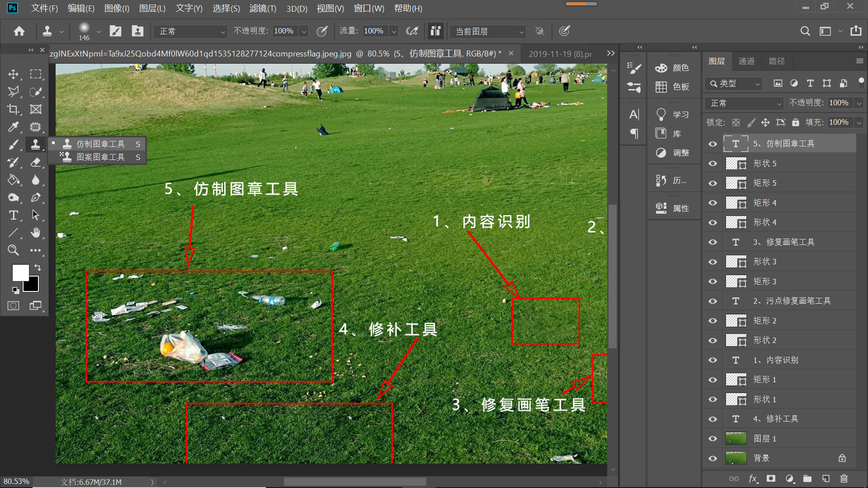868x488 pixels.
Task: Hide the 图层 1 layer
Action: point(713,439)
